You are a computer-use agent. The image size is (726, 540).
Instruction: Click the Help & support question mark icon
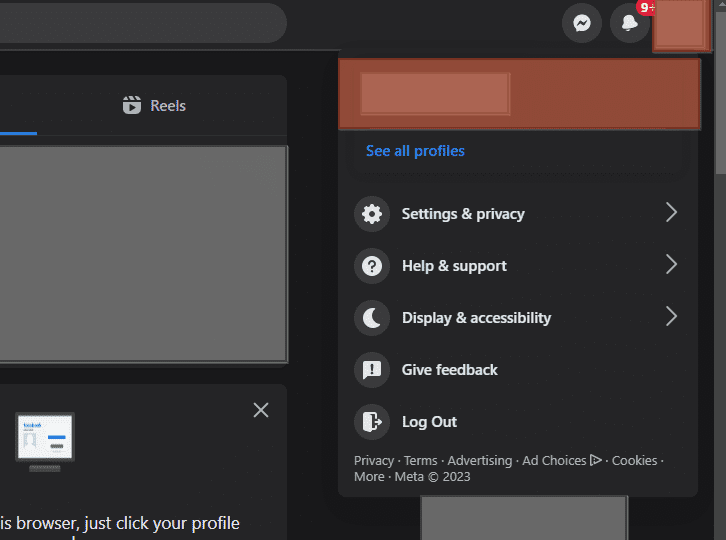pyautogui.click(x=372, y=266)
